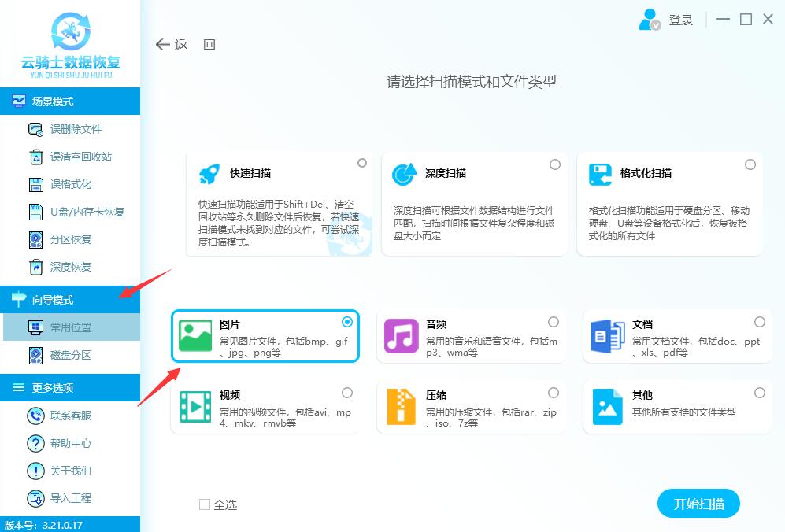Close the application window
Screen dimensions: 785x532
click(768, 19)
